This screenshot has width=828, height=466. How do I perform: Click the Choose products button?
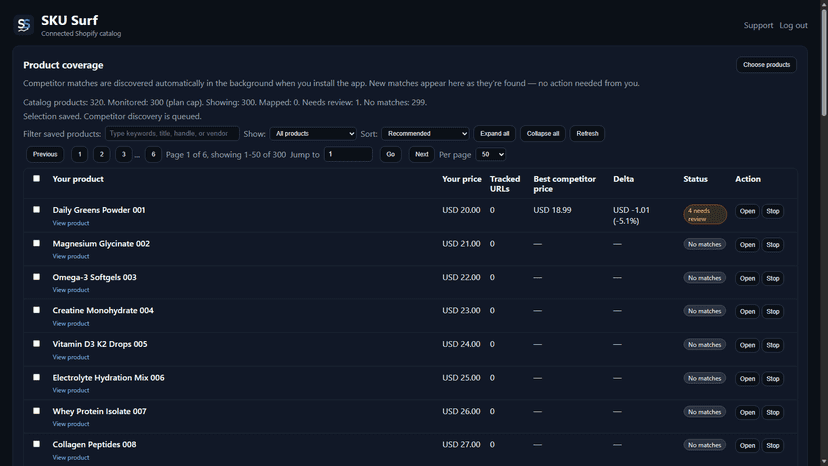click(766, 64)
